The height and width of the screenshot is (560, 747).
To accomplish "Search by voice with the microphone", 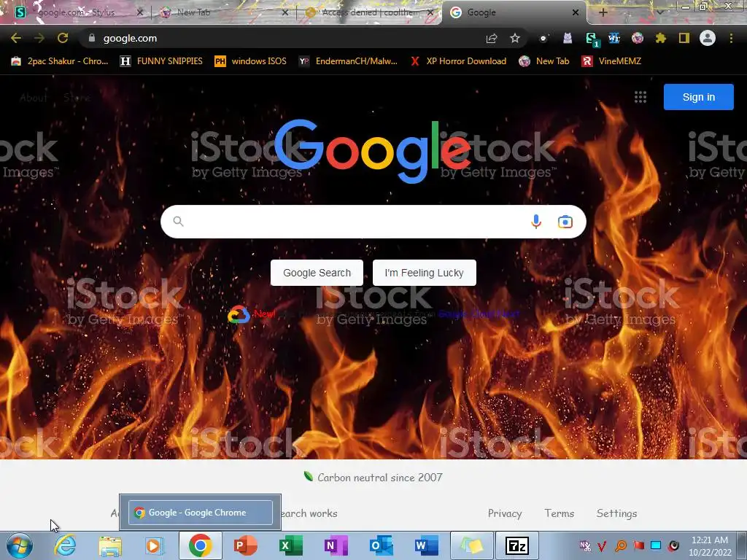I will pos(536,222).
